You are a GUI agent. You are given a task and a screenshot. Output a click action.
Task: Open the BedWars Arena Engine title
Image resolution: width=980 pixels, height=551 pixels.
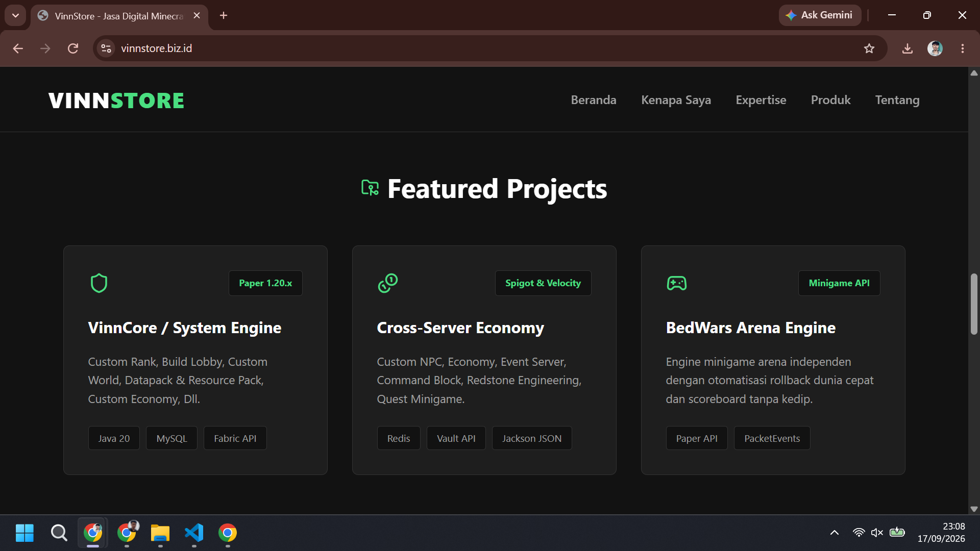[751, 328]
